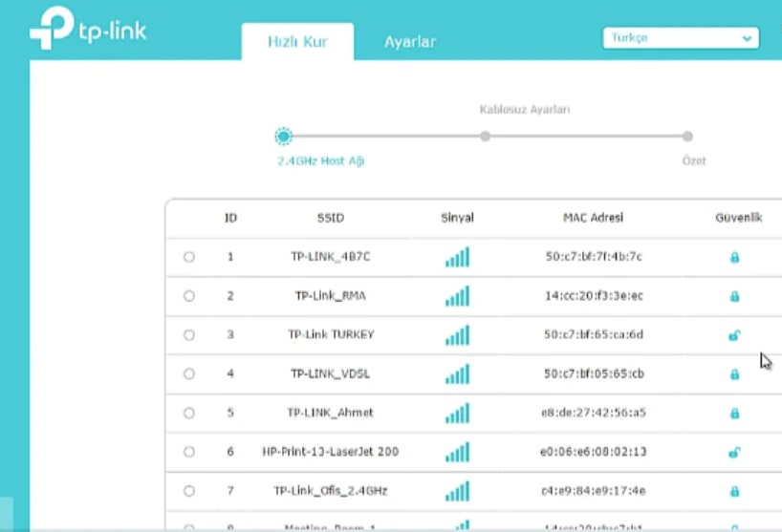Viewport: 782px width, 532px height.
Task: Click the TP-Link logo icon
Action: click(51, 31)
